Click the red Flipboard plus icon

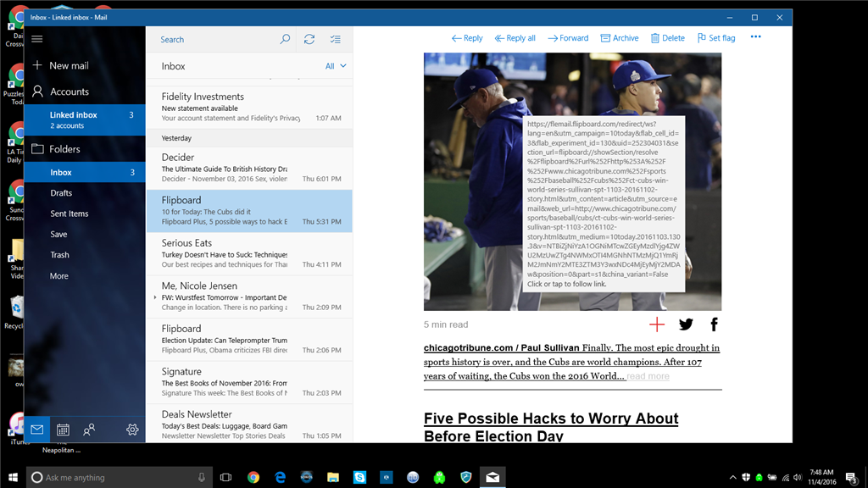point(656,324)
